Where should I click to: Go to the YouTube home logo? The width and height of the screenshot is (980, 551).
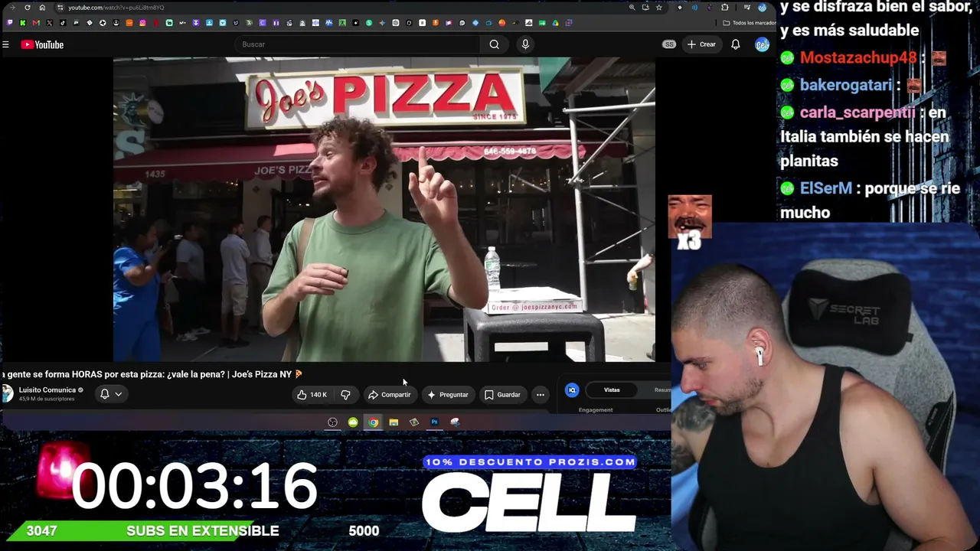[42, 44]
